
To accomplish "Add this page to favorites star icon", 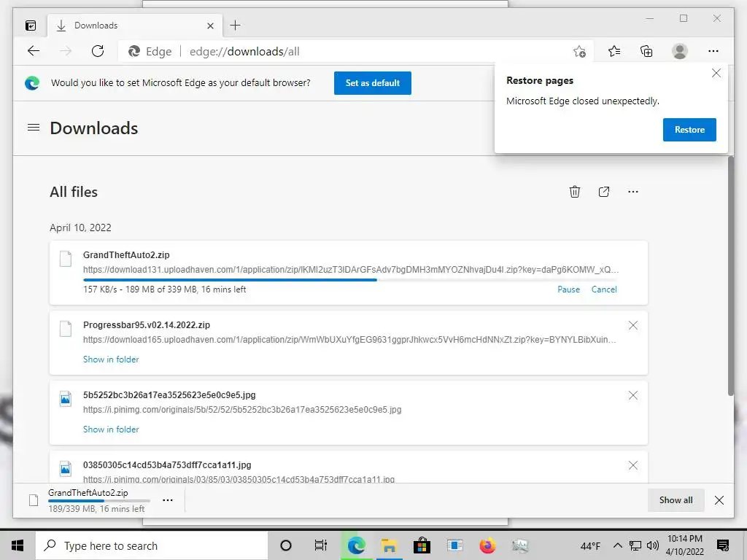I will click(x=579, y=51).
